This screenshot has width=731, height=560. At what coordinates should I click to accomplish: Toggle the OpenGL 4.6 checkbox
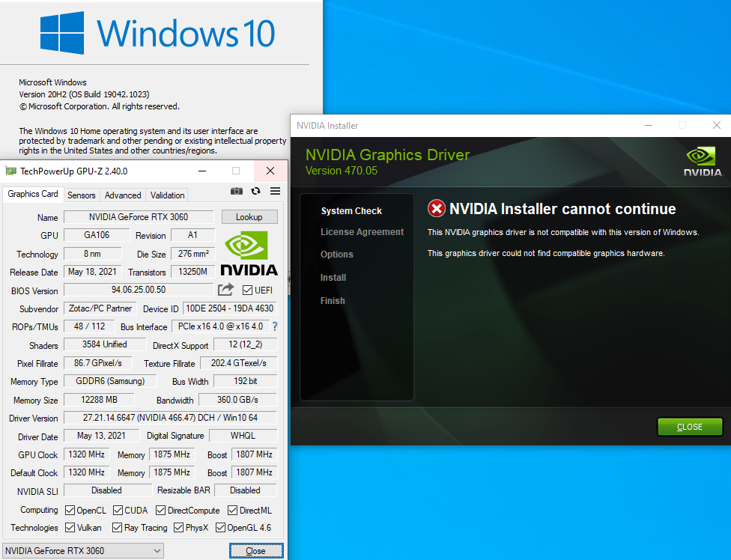coord(220,527)
